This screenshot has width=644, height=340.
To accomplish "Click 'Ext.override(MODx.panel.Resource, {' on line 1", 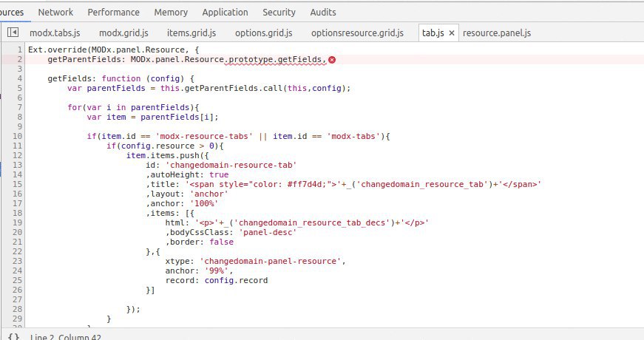I will tap(113, 50).
